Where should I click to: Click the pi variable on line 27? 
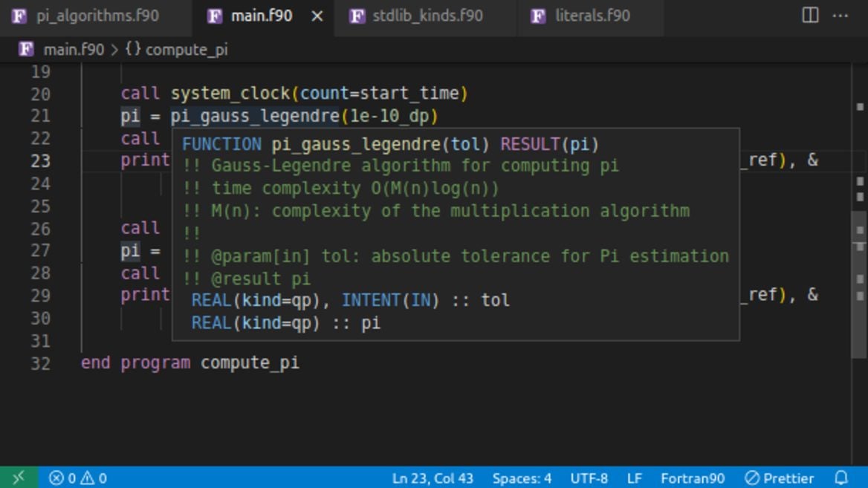(130, 250)
